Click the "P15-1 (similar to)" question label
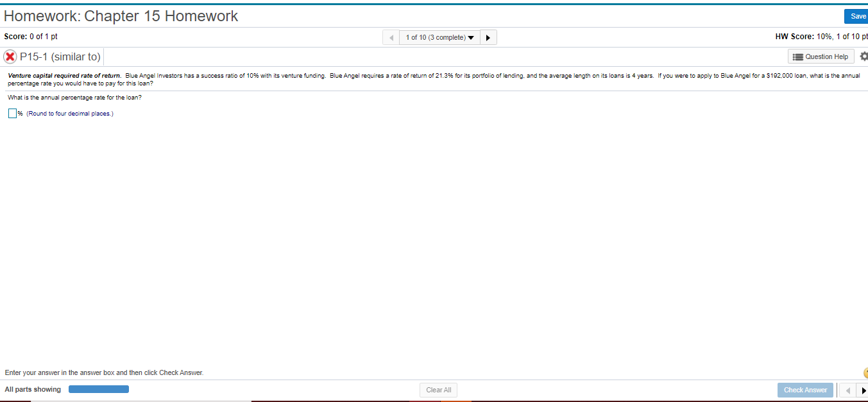Viewport: 868px width, 402px height. [60, 57]
